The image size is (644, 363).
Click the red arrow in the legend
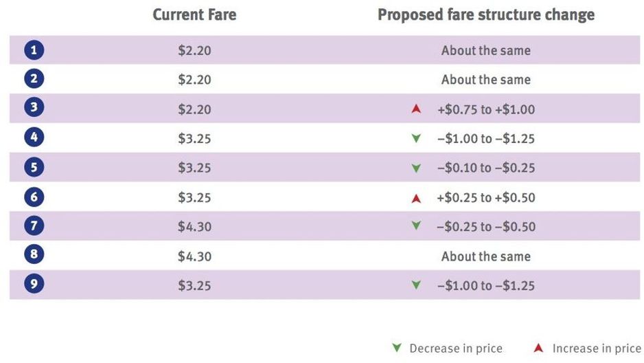[538, 349]
